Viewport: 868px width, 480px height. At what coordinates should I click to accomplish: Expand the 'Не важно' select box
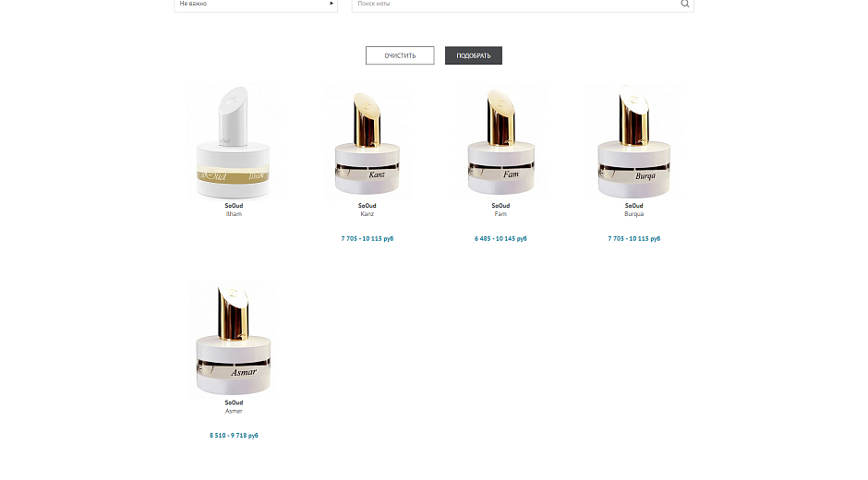256,5
